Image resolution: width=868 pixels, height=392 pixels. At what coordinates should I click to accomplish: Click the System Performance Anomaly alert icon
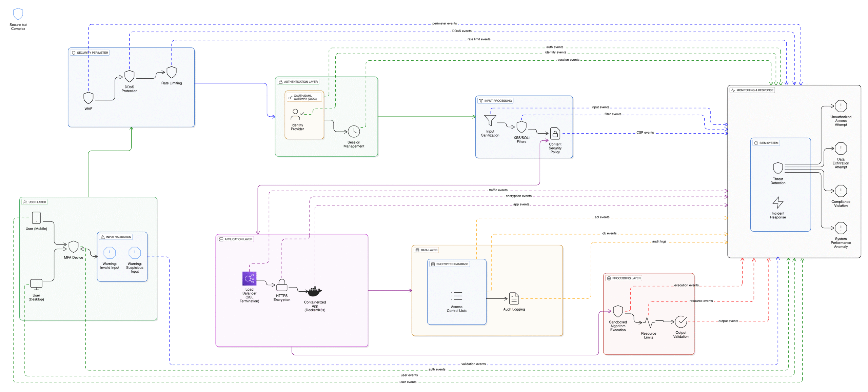[x=841, y=229]
